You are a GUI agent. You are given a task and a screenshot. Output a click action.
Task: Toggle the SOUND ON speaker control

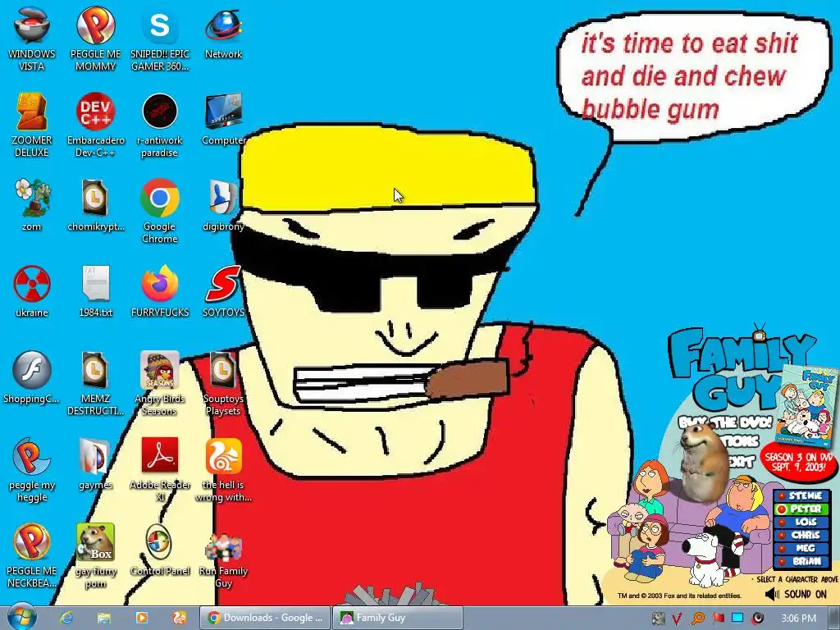796,594
